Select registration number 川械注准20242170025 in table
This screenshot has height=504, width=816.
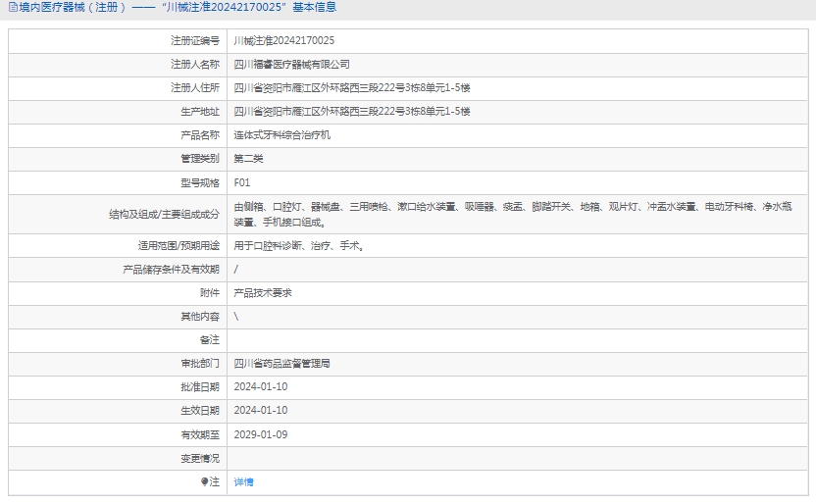(284, 41)
